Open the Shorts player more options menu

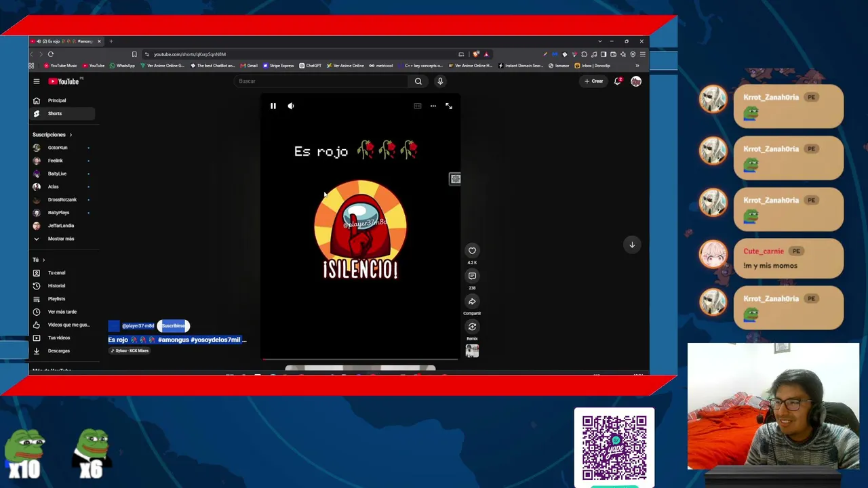tap(433, 106)
